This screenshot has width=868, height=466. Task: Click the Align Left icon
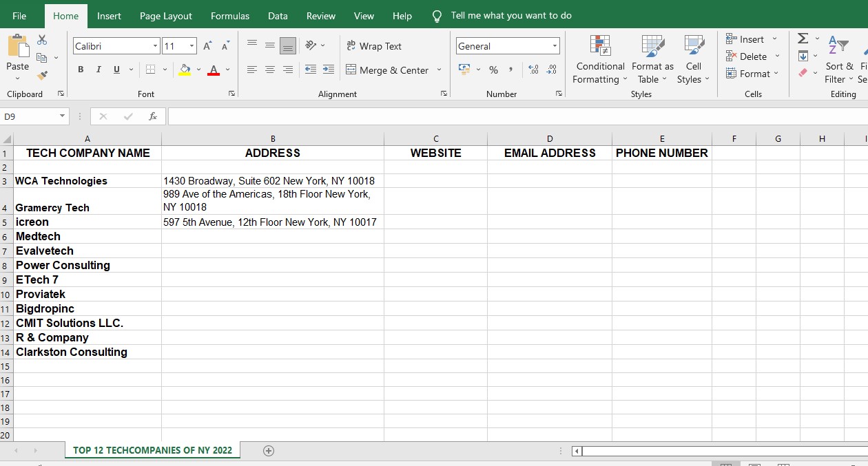(x=252, y=70)
